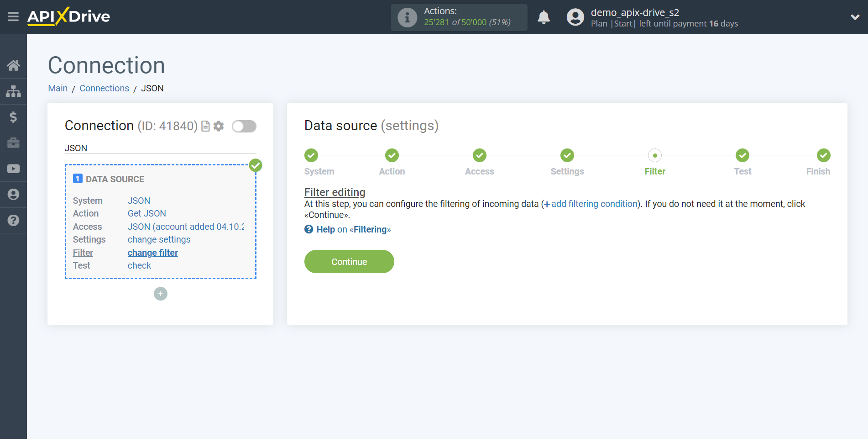Click the user avatar icon

click(575, 17)
